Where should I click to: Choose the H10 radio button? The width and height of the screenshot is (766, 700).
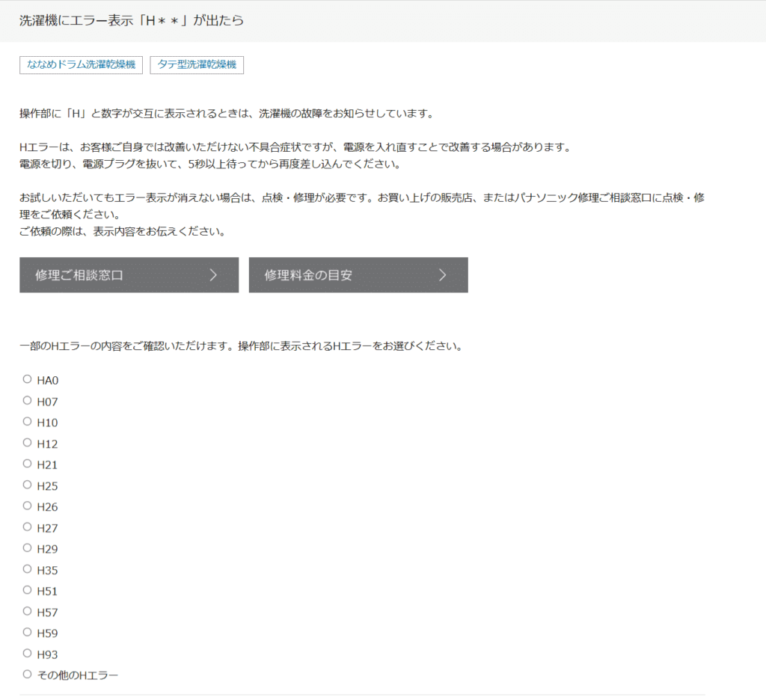pyautogui.click(x=28, y=421)
